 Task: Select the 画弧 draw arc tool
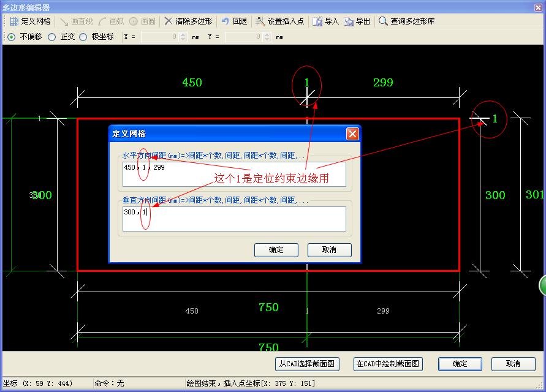pyautogui.click(x=111, y=21)
